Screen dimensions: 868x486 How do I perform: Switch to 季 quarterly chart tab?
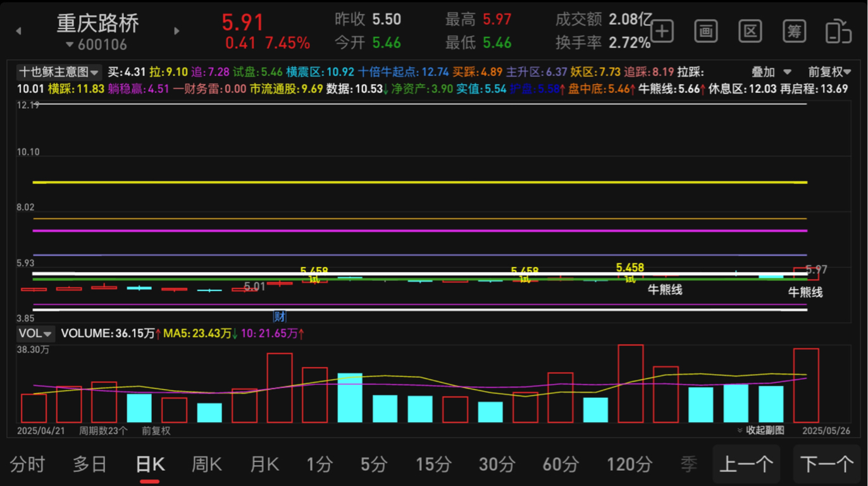click(689, 464)
